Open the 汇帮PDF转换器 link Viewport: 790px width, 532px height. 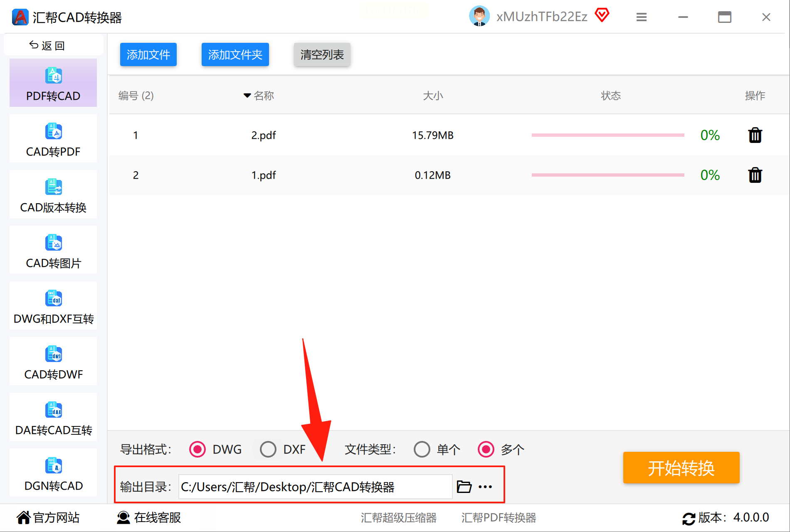499,517
